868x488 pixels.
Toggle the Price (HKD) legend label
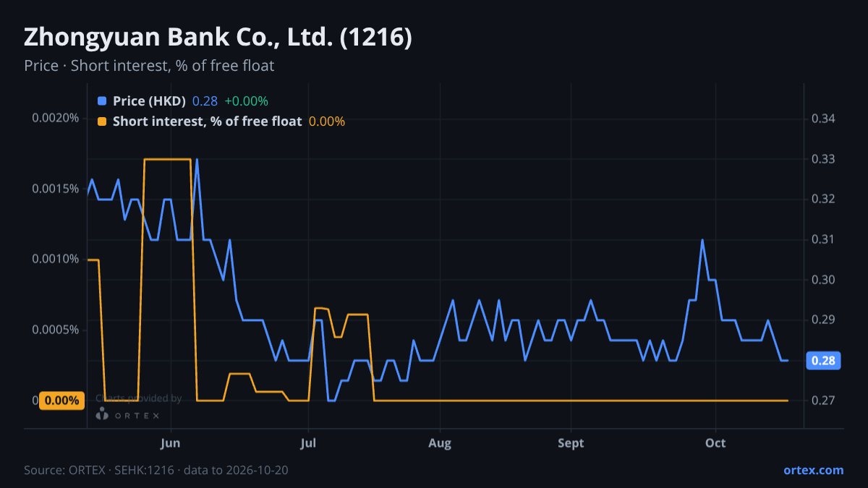pyautogui.click(x=149, y=101)
